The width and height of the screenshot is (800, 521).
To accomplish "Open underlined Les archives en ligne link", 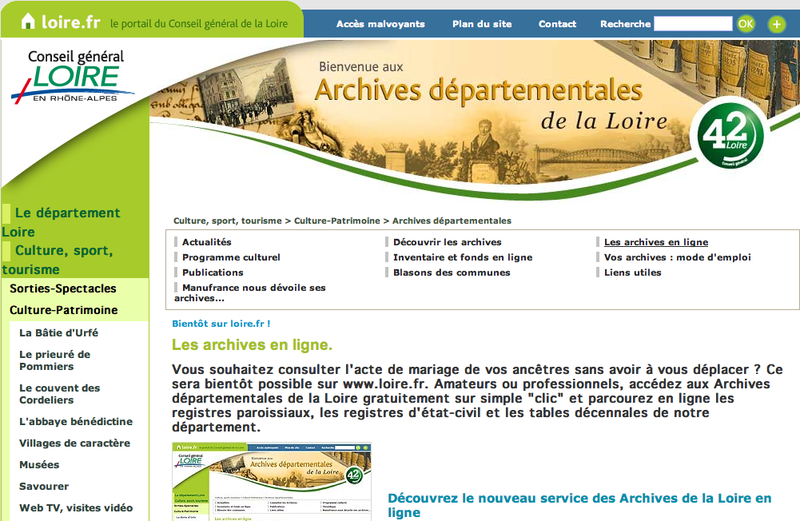I will (656, 242).
